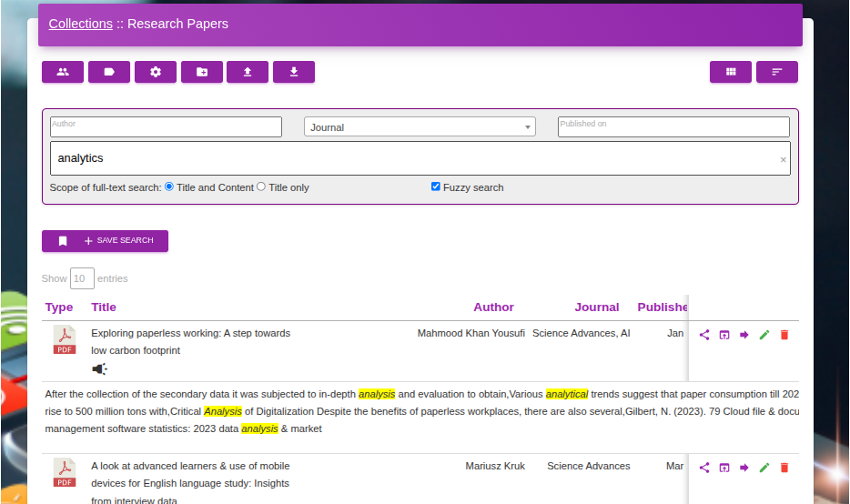Click journal Science Advances, AI cell

(582, 333)
